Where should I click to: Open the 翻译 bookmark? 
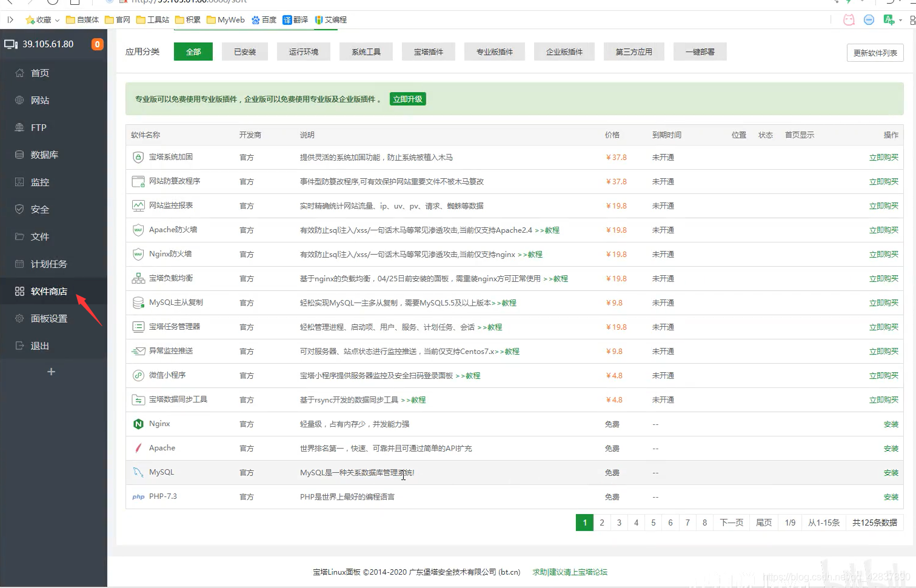coord(295,19)
